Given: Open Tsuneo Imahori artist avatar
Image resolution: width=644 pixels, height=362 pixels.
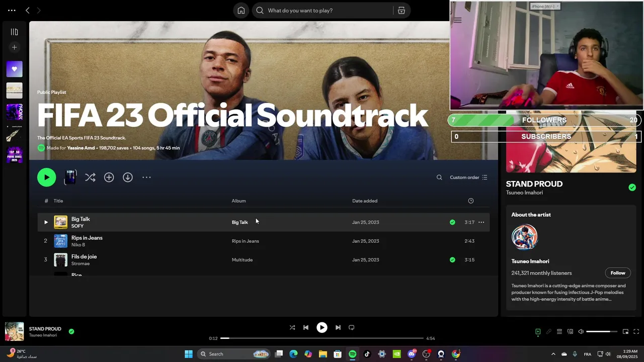Looking at the screenshot, I should tap(525, 237).
